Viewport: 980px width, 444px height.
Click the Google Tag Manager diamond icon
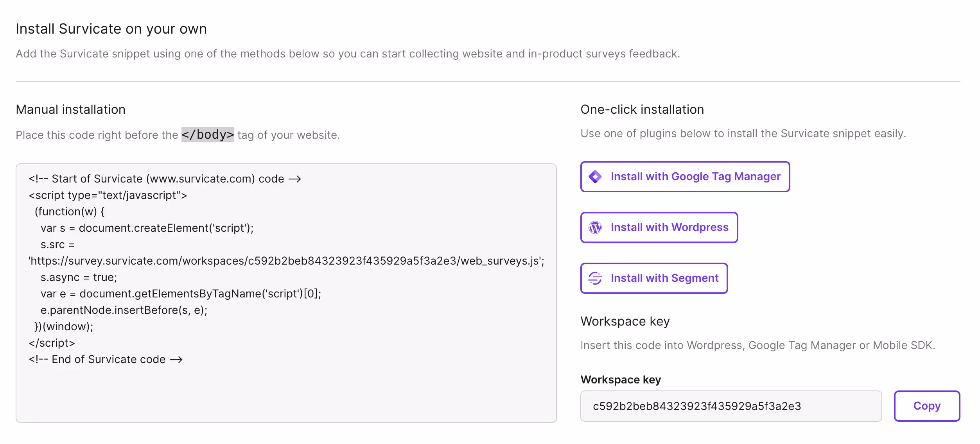tap(595, 177)
